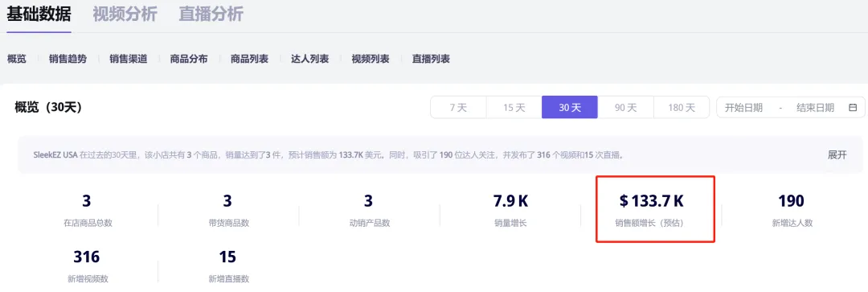
Task: Open the date picker calendar icon
Action: pos(853,108)
